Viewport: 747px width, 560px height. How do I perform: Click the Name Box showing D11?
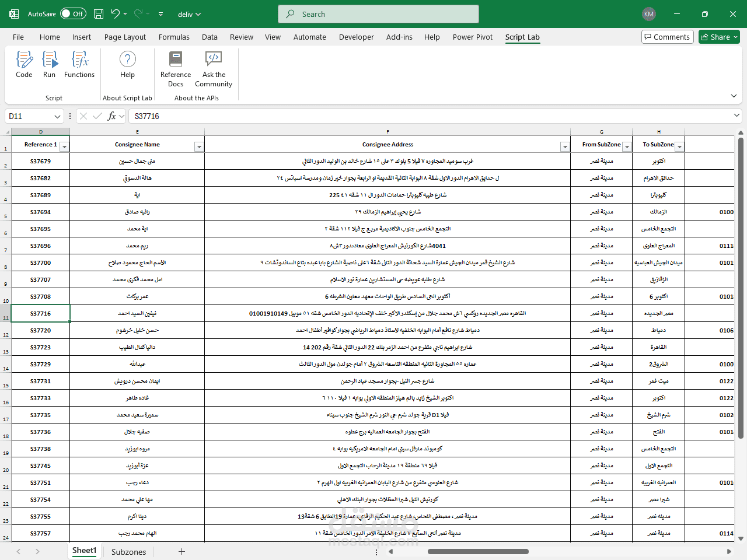click(x=29, y=116)
